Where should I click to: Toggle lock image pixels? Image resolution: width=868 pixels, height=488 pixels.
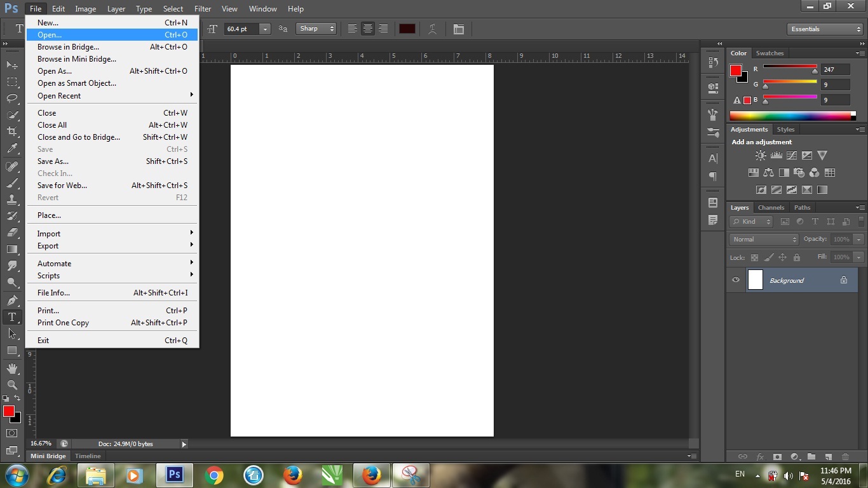(768, 257)
